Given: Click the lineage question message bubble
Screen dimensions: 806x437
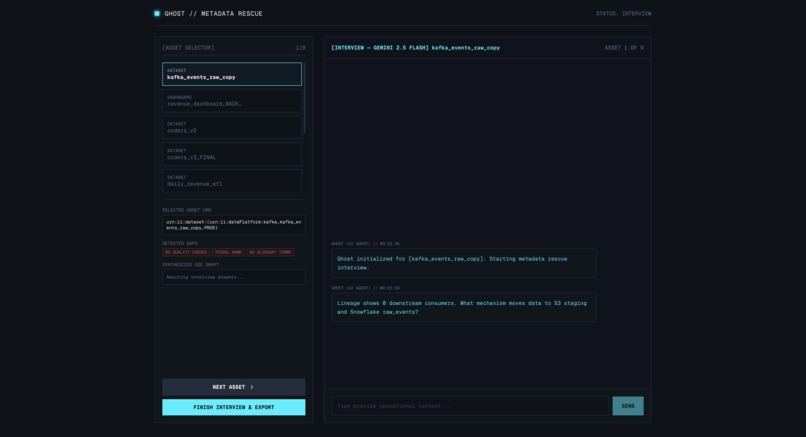Looking at the screenshot, I should tap(464, 307).
